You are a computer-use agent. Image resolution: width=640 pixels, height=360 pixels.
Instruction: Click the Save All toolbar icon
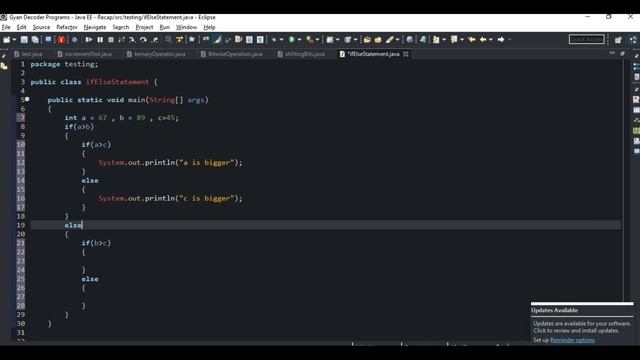click(x=36, y=40)
